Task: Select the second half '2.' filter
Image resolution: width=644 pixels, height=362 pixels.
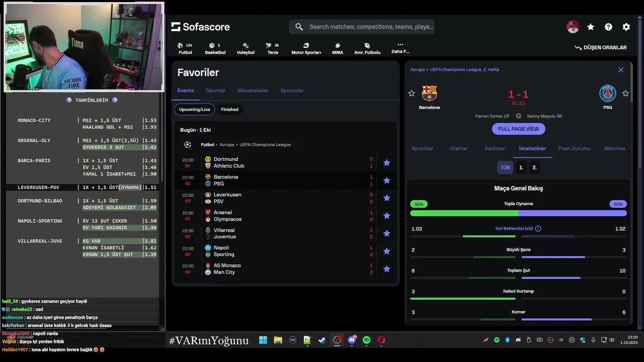Action: (x=534, y=167)
